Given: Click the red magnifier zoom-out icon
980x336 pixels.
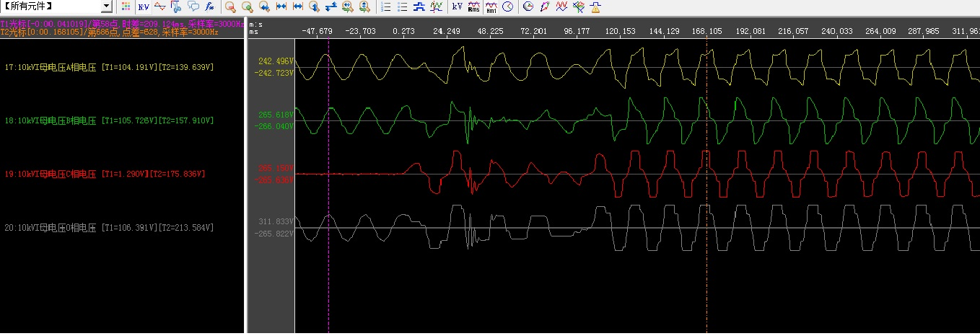Looking at the screenshot, I should (x=230, y=6).
